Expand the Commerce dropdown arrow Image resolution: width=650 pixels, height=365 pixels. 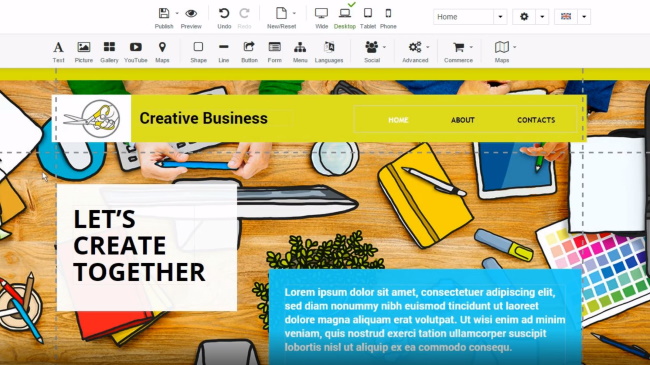[x=471, y=47]
